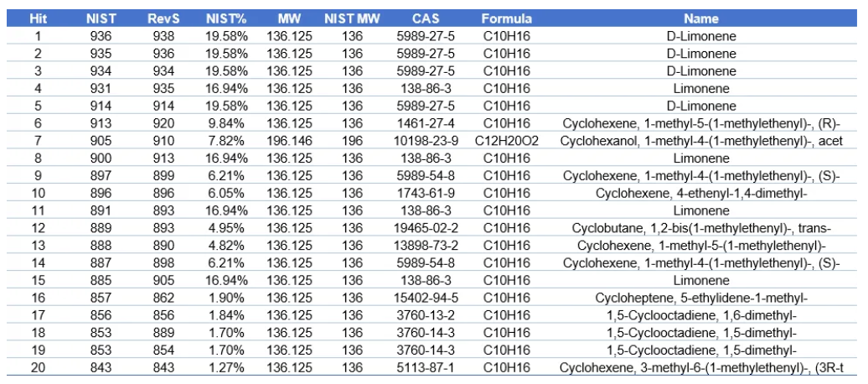The image size is (868, 384).
Task: Sort by the RevS column header
Action: [x=163, y=18]
